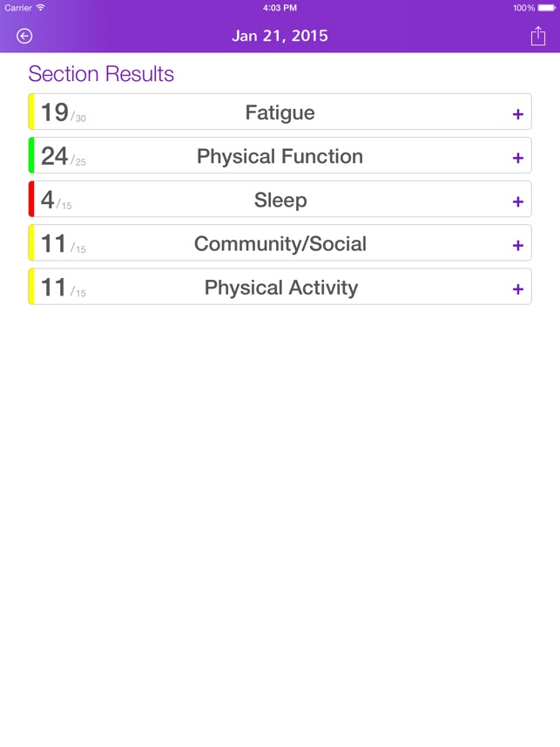Tap the Jan 21, 2015 title
The height and width of the screenshot is (747, 560).
click(280, 37)
